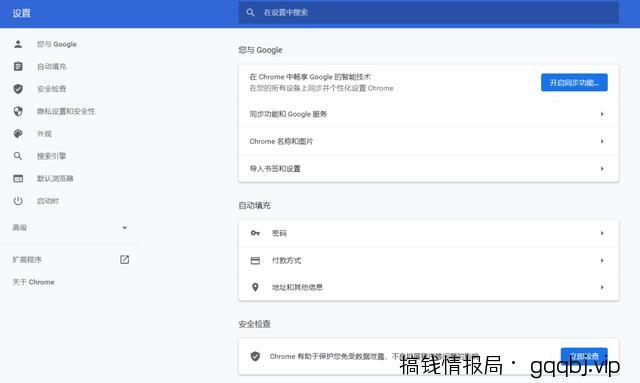Click the credit card icon next to 付款方式
640x383 pixels.
(x=255, y=261)
